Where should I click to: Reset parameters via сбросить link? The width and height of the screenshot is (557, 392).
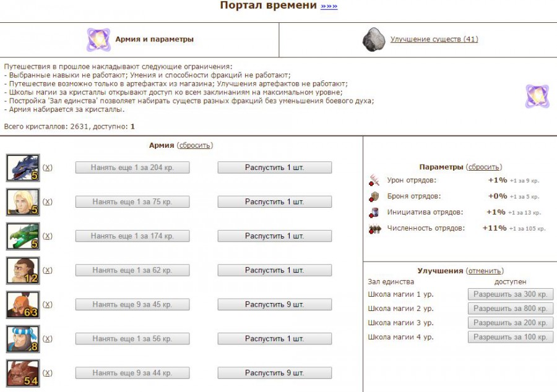[484, 167]
